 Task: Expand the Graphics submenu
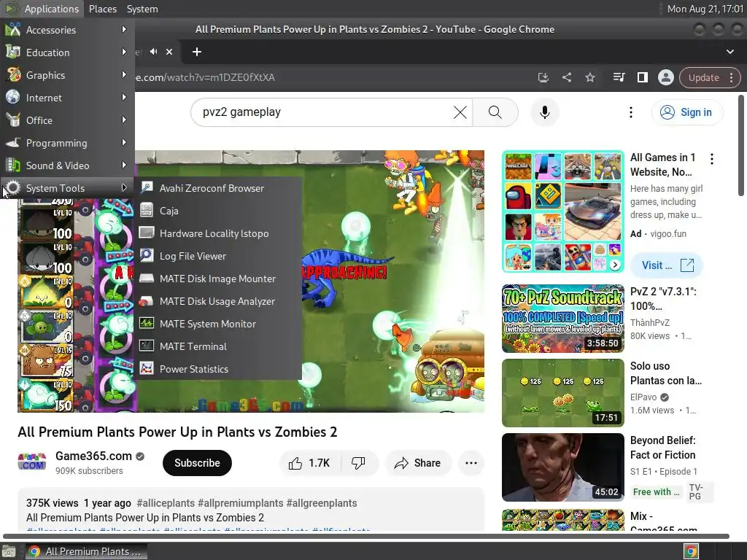[67, 75]
